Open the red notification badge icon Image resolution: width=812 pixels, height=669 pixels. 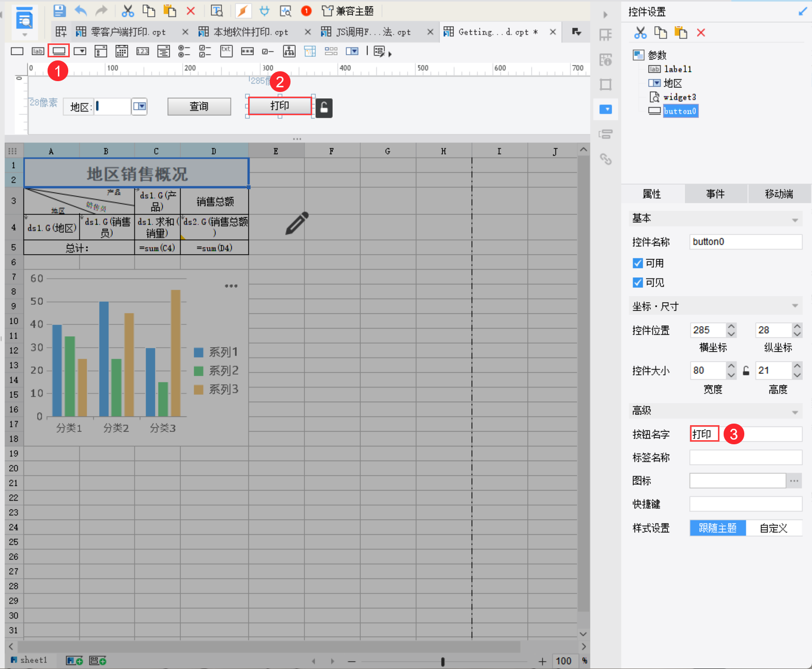pos(306,11)
